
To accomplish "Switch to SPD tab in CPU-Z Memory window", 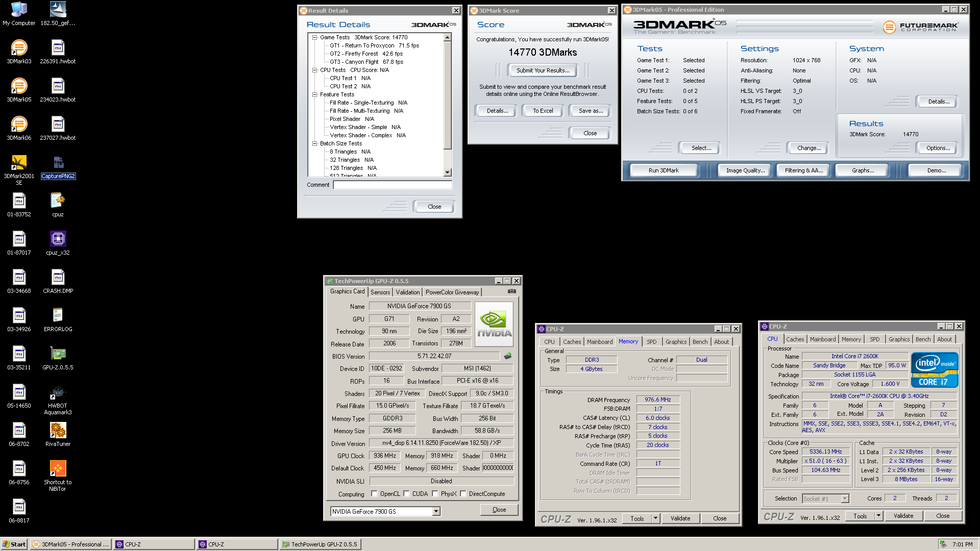I will pos(652,342).
